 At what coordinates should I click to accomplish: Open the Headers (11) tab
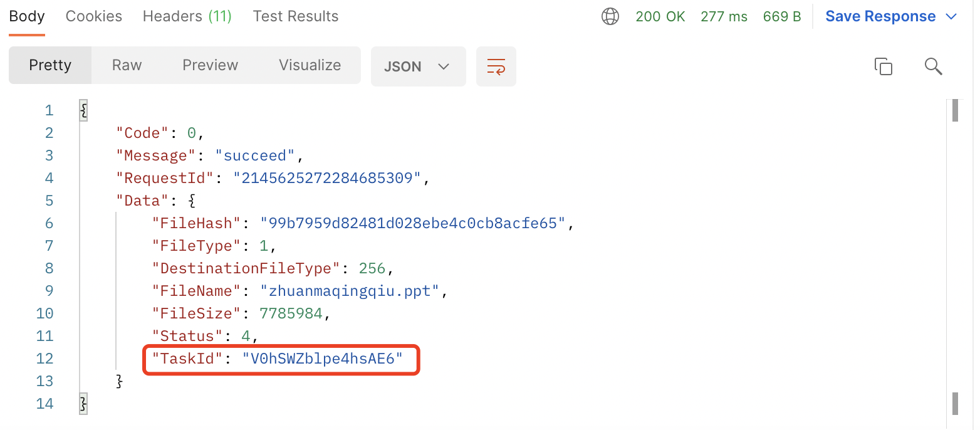187,17
